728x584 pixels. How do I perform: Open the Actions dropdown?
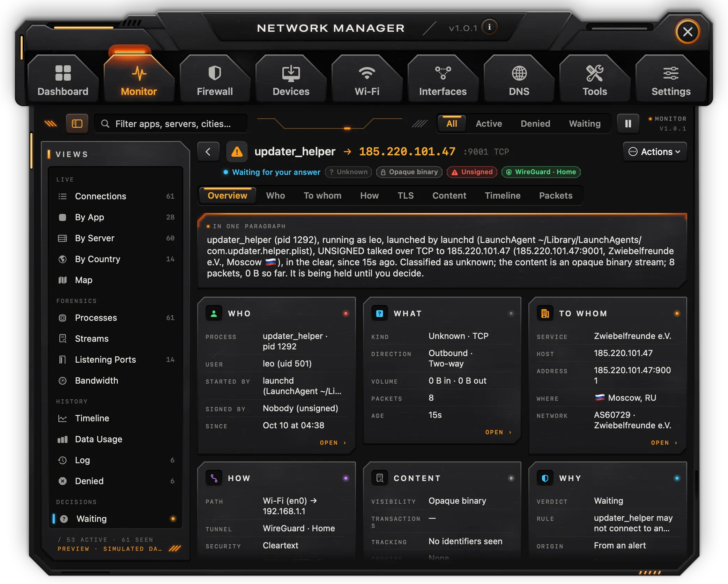pos(655,152)
